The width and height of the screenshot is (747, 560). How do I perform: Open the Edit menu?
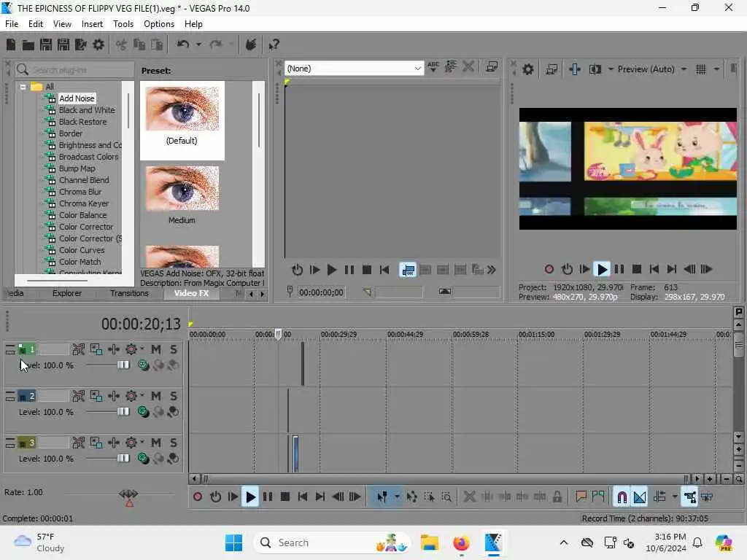click(x=36, y=24)
